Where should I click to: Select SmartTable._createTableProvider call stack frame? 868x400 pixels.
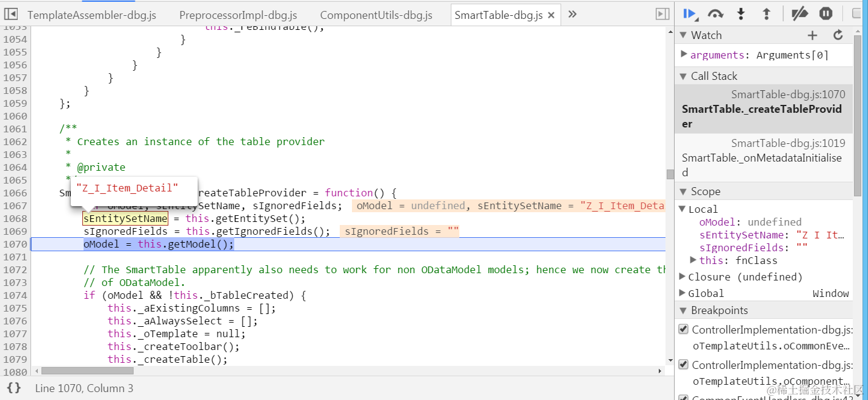click(x=764, y=109)
